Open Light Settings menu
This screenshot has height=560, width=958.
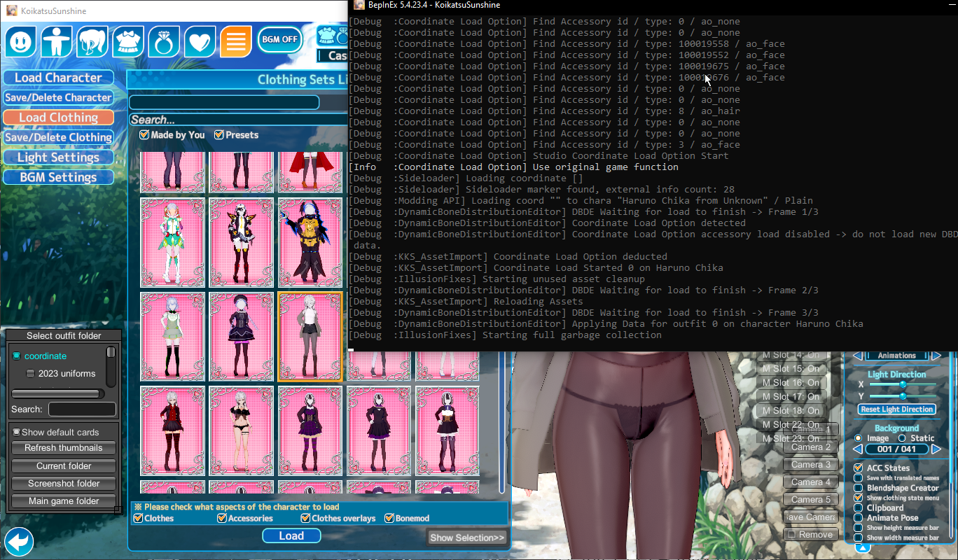pyautogui.click(x=58, y=157)
